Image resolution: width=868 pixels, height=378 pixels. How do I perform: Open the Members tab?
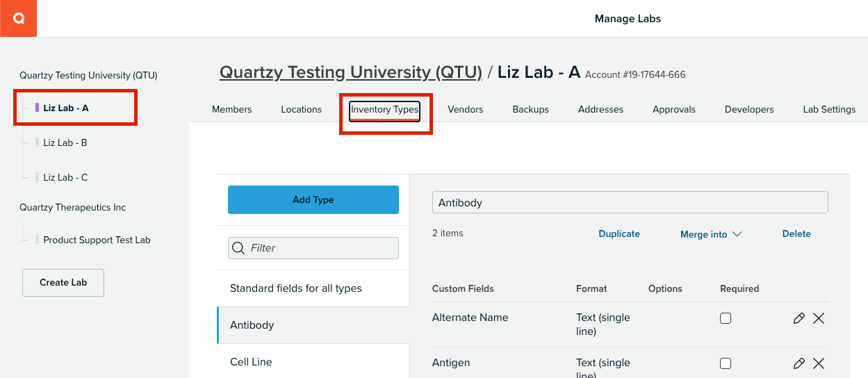[x=232, y=109]
